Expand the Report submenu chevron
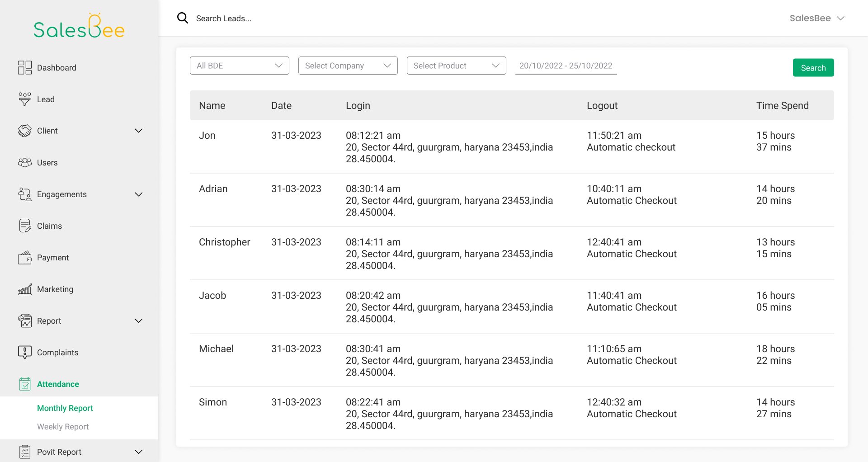This screenshot has width=868, height=462. (139, 321)
